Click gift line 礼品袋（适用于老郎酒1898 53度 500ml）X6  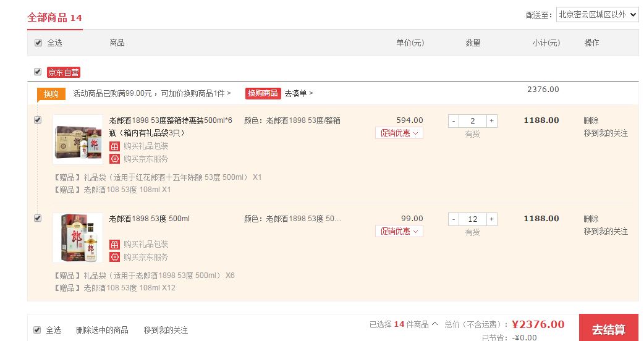pos(144,276)
